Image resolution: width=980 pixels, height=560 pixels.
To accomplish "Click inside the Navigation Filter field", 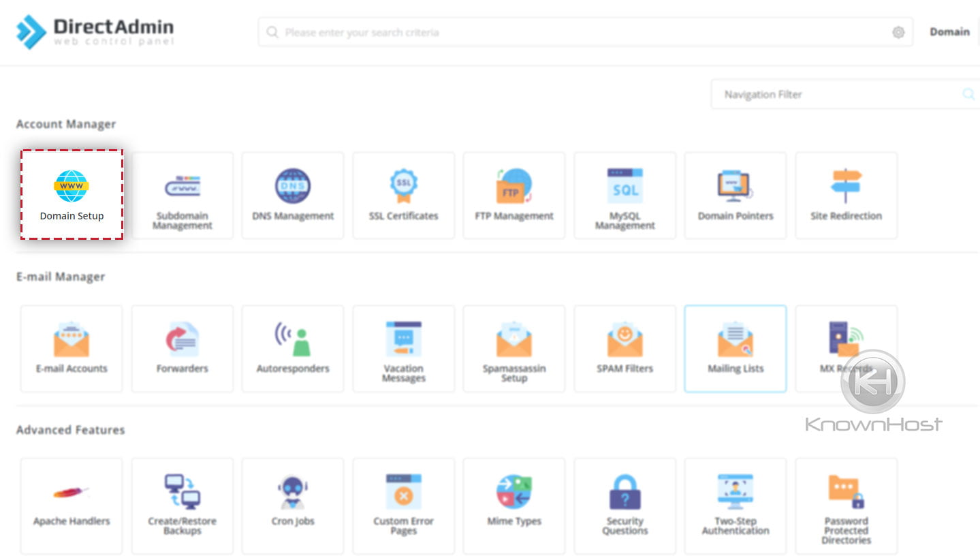I will [x=817, y=94].
